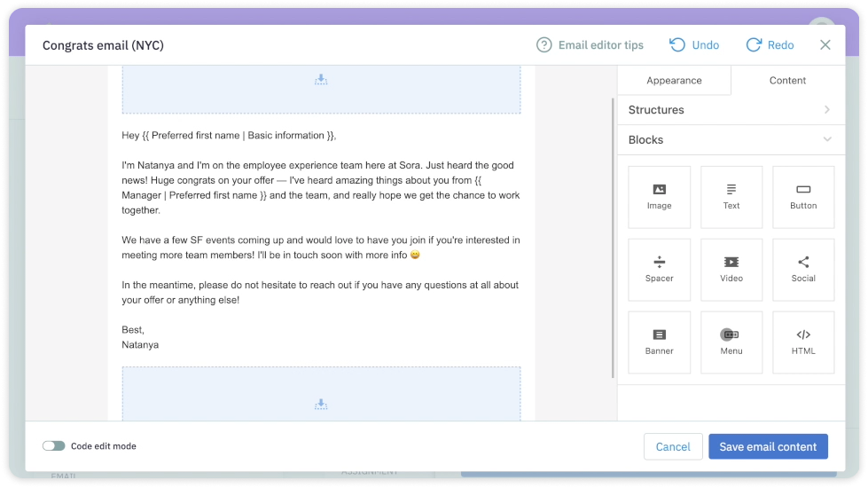Click the Cancel button
868x488 pixels.
coord(673,446)
